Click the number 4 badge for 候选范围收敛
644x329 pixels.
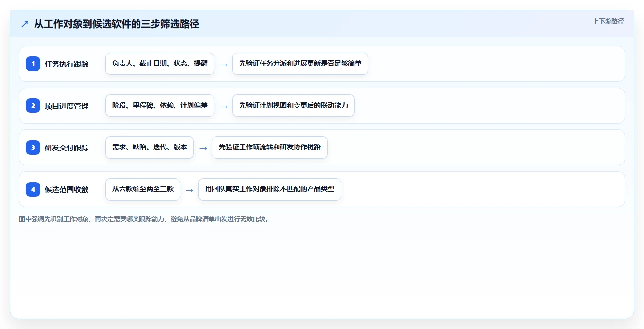33,189
